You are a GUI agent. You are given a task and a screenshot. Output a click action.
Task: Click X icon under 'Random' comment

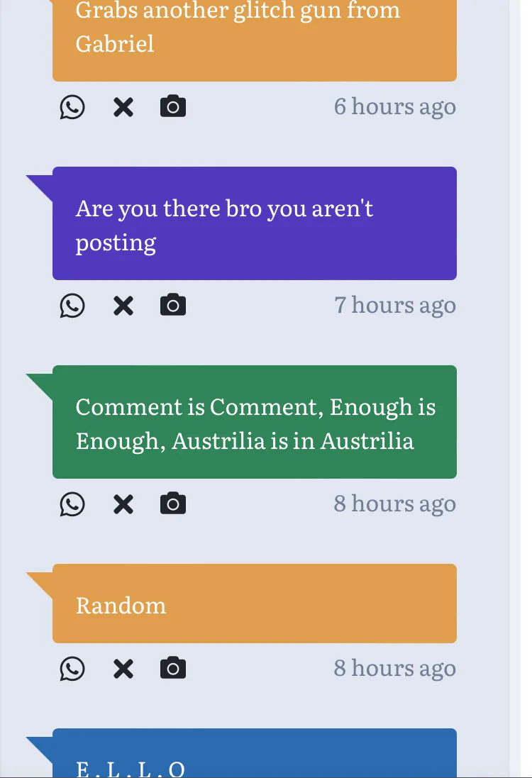pos(123,669)
